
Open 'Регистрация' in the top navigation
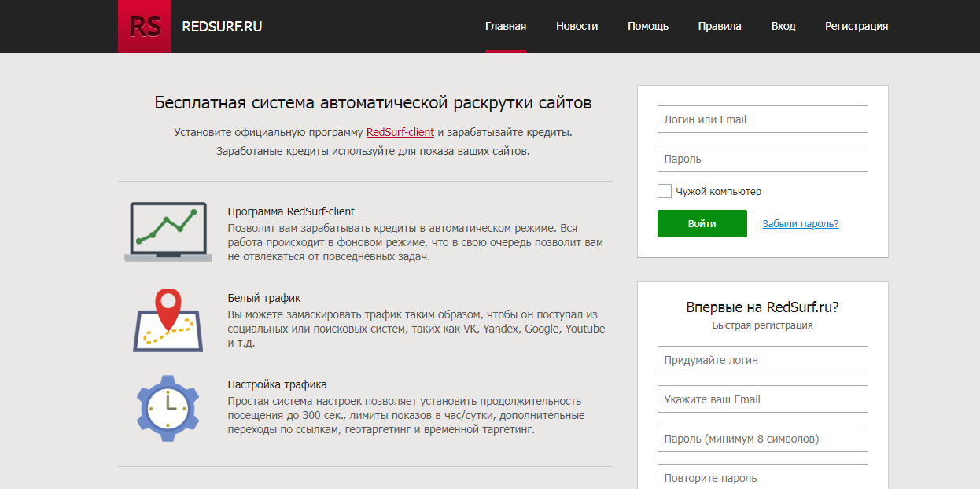tap(857, 26)
